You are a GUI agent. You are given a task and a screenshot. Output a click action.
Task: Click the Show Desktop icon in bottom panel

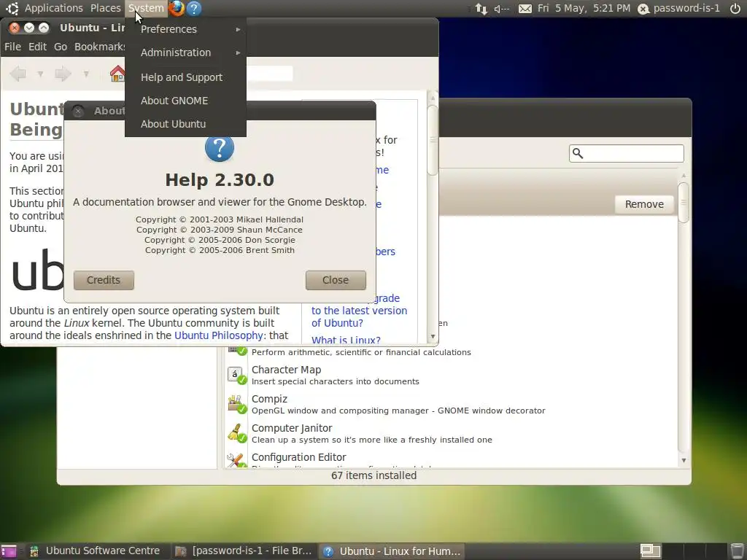point(8,551)
